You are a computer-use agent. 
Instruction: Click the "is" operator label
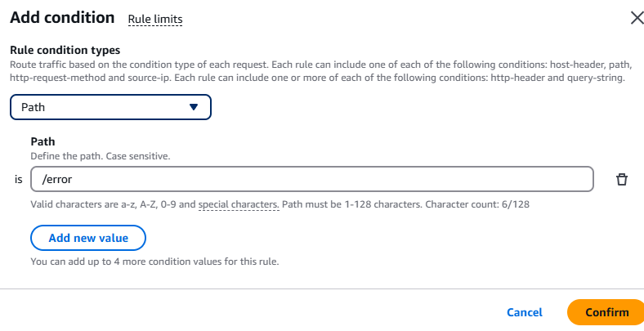click(19, 180)
